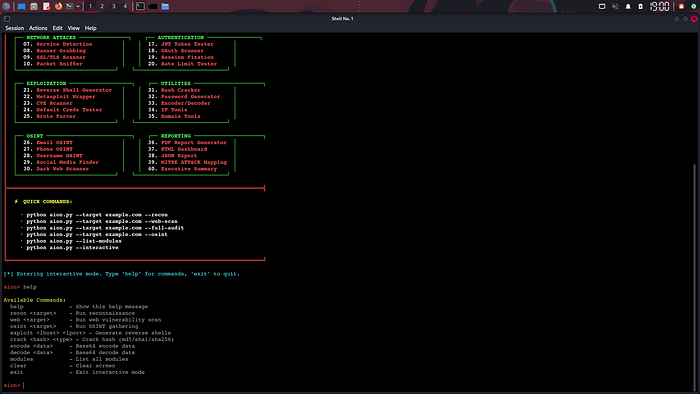Viewport: 700px width, 394px height.
Task: Click the text '21. Reverse Shell Generator'
Action: point(67,90)
